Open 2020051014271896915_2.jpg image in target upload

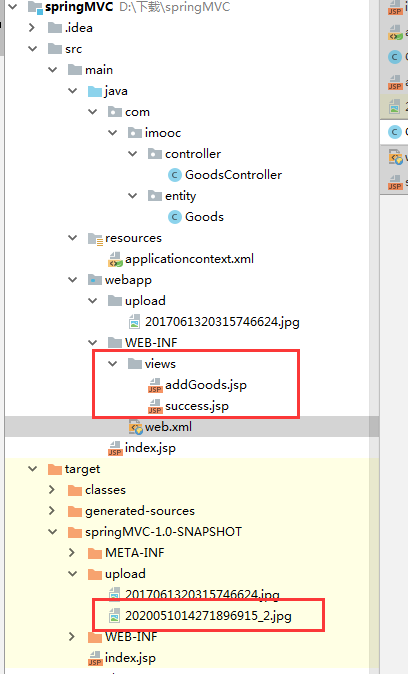200,616
